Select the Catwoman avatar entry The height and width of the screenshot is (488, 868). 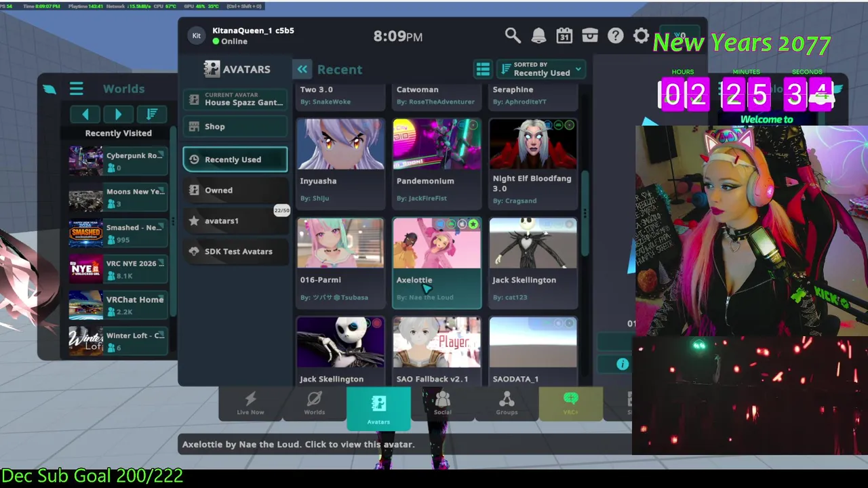pyautogui.click(x=437, y=96)
